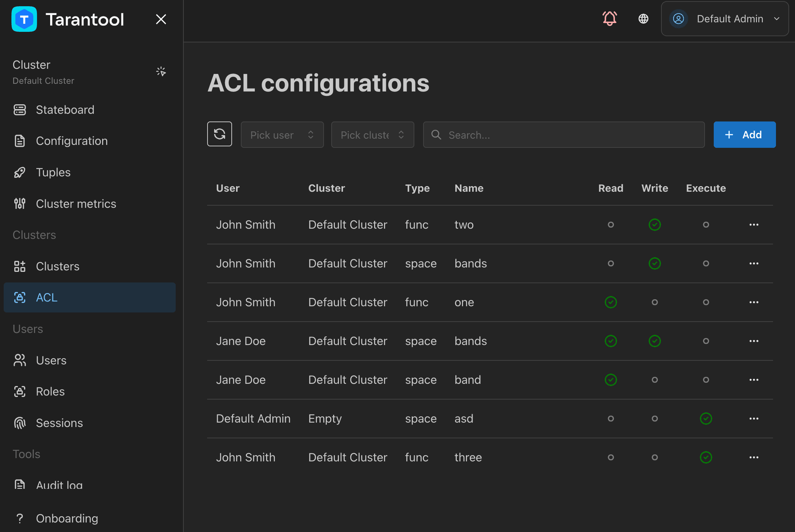Open the Pick cluster dropdown
This screenshot has height=532, width=795.
tap(373, 135)
